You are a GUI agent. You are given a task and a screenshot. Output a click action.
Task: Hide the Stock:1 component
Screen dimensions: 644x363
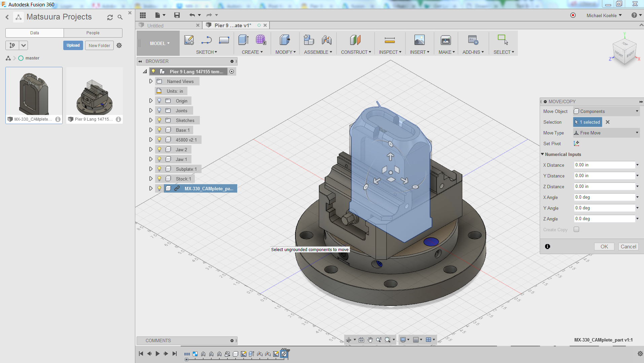(159, 179)
